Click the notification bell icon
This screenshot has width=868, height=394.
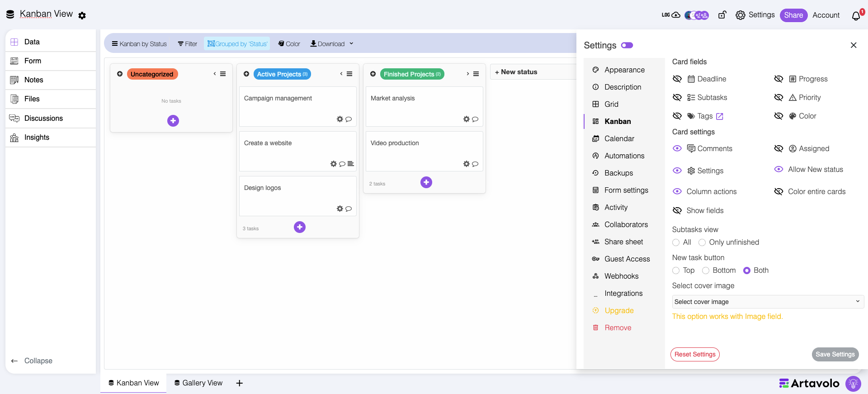(856, 16)
